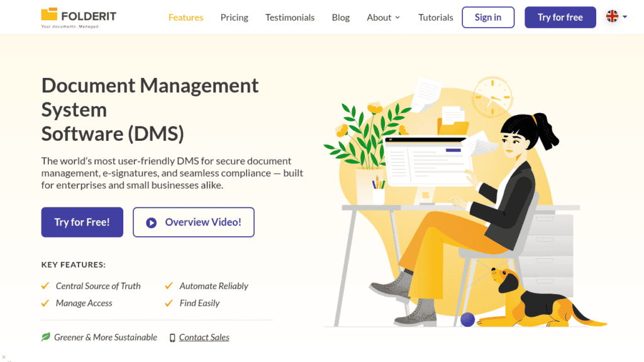
Task: Click the Folderit logo icon
Action: click(x=50, y=15)
